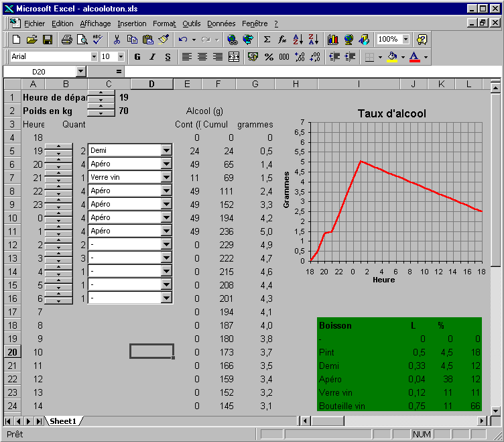Save the workbook with the floppy disk icon
This screenshot has height=442, width=504.
coord(48,40)
